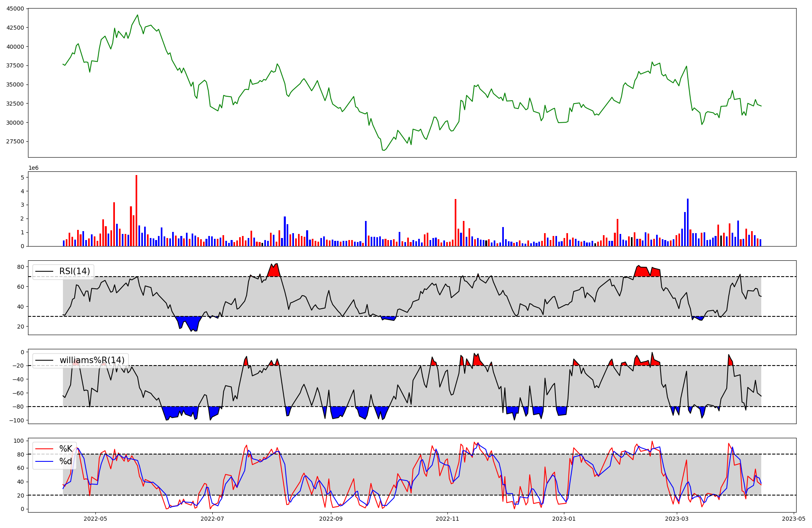Image resolution: width=812 pixels, height=528 pixels.
Task: Click the williams%R(14) legend label
Action: coord(92,360)
